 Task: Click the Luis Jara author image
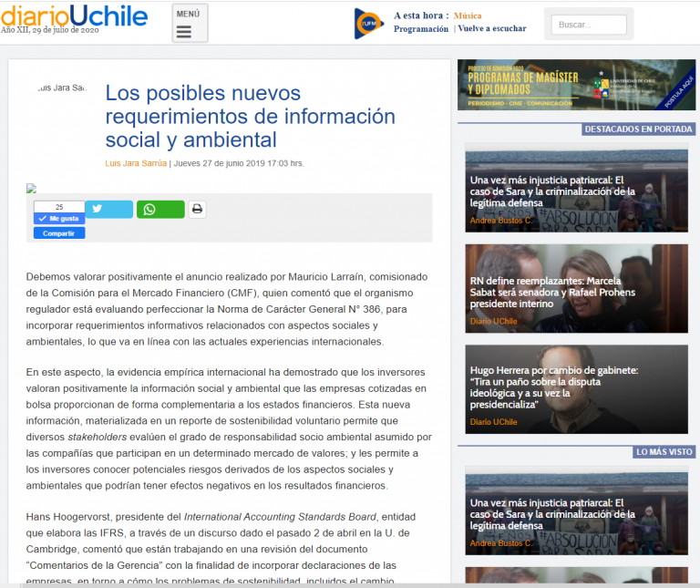click(62, 88)
